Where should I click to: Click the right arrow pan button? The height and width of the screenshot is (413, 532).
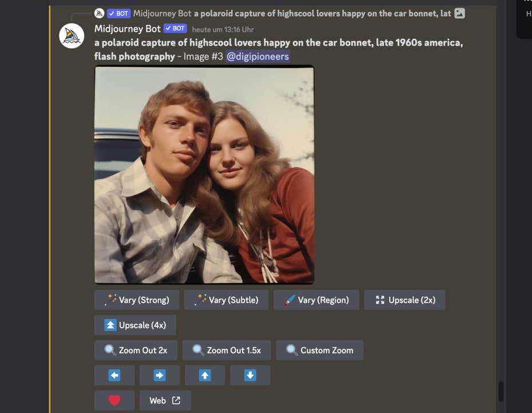click(160, 375)
